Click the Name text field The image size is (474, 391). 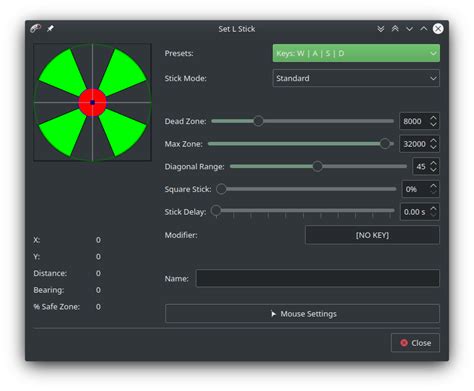[317, 278]
